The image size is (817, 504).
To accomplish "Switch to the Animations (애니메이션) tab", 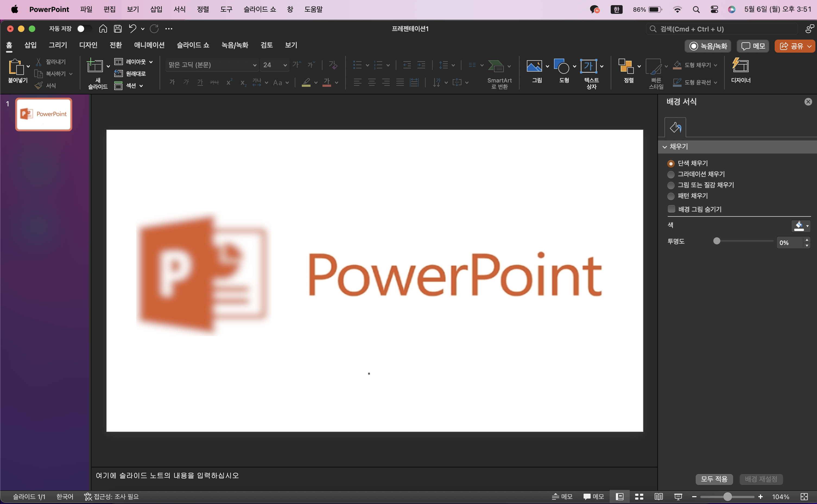I will [149, 45].
